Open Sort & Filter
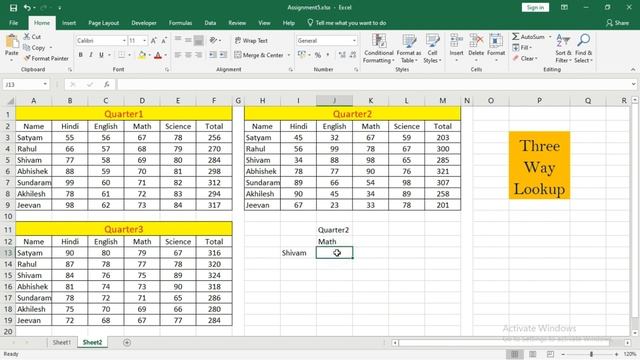 tap(563, 49)
